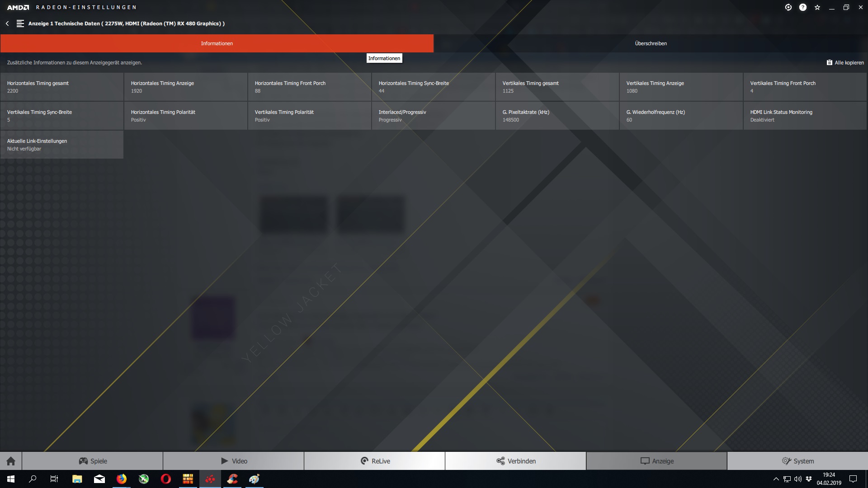
Task: Go back with the left arrow
Action: (x=7, y=23)
